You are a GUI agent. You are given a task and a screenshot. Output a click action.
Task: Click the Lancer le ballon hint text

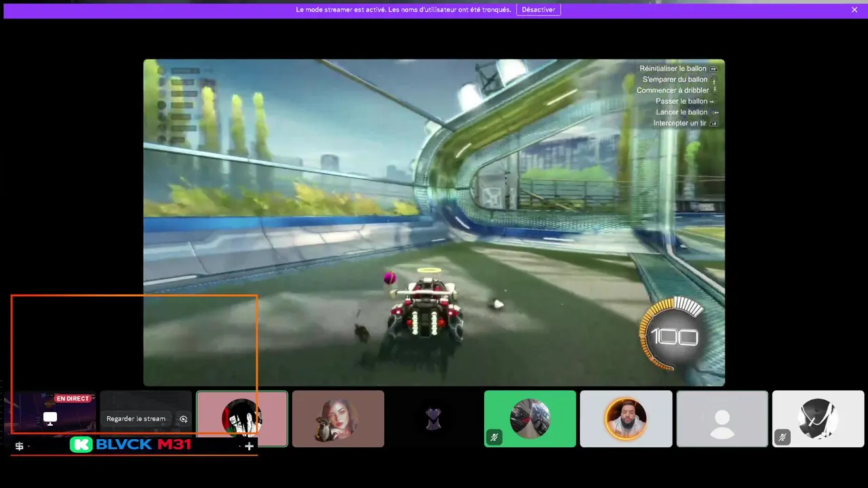pyautogui.click(x=682, y=112)
